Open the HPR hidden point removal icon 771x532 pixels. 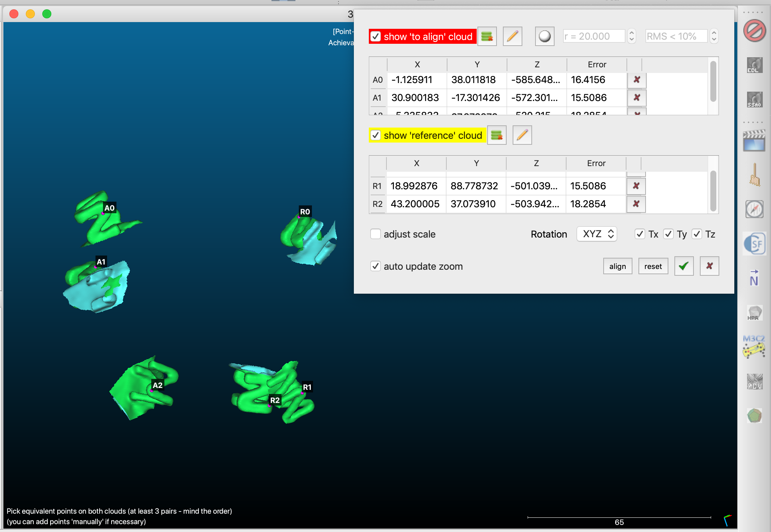[x=755, y=313]
